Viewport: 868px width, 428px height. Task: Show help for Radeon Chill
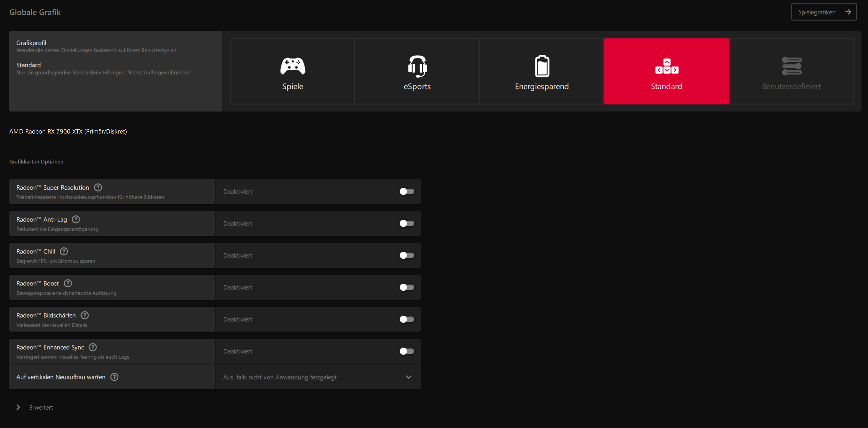(64, 251)
